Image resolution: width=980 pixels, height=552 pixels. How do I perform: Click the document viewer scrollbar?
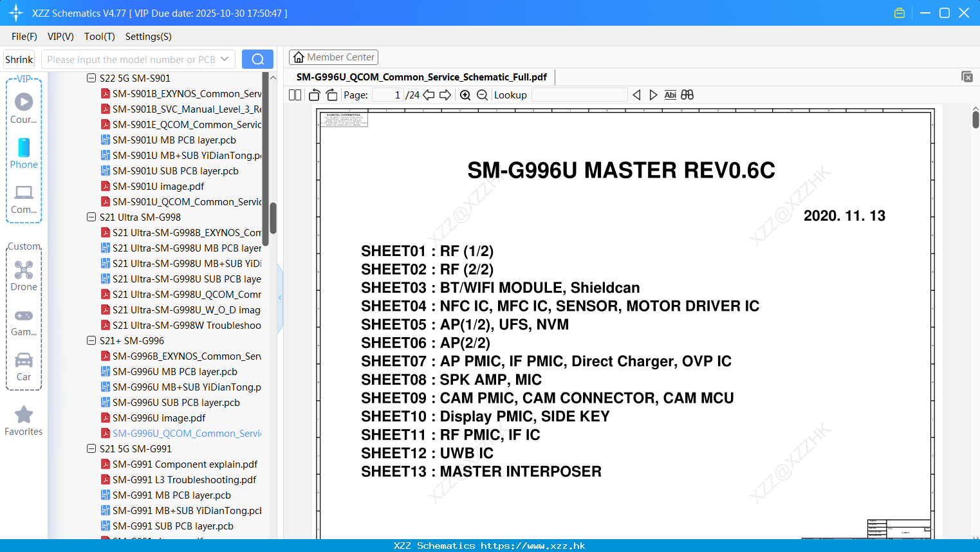pyautogui.click(x=975, y=119)
